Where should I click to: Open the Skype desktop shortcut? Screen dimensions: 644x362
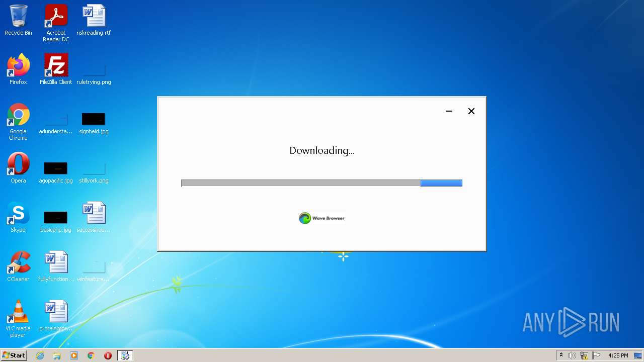pos(18,217)
